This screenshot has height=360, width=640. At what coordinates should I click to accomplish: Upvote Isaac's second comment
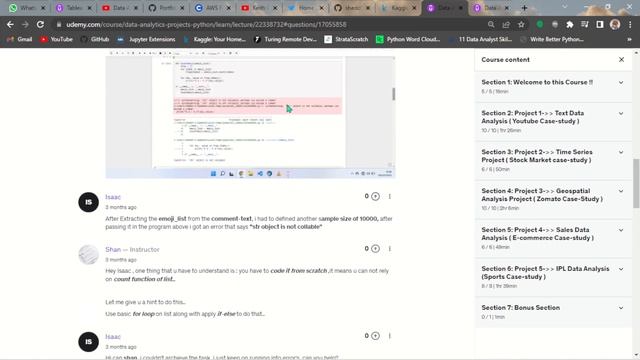[x=375, y=336]
